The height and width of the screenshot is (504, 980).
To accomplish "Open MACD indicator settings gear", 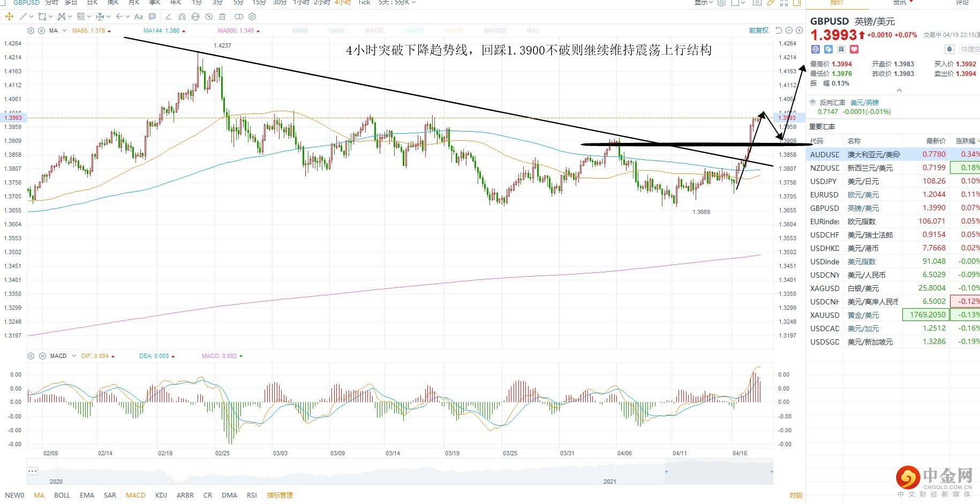I will click(x=31, y=356).
